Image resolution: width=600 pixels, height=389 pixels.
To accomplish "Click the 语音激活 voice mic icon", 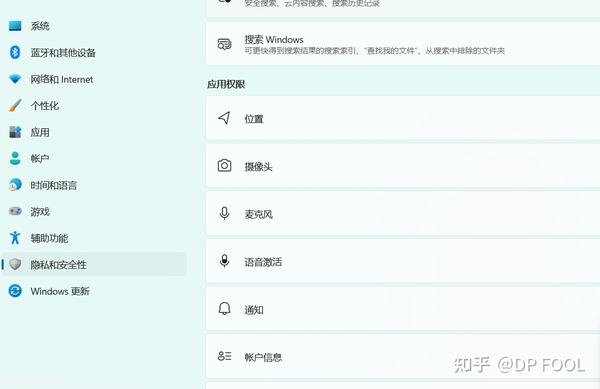I will (224, 261).
